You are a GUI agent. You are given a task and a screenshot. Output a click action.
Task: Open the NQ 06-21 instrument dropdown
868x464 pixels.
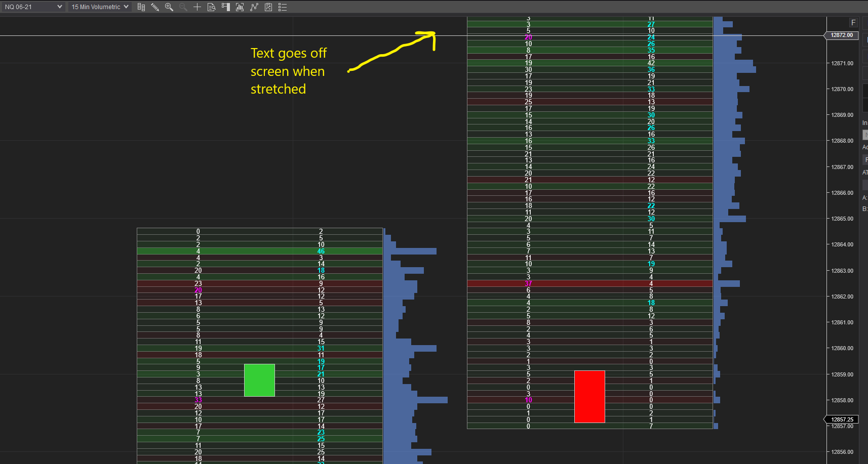point(33,7)
